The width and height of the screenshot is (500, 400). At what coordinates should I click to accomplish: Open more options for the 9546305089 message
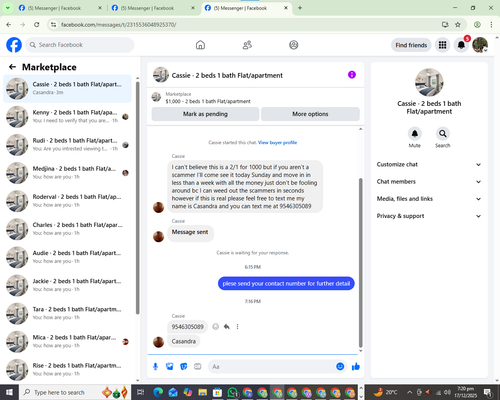coord(237,327)
